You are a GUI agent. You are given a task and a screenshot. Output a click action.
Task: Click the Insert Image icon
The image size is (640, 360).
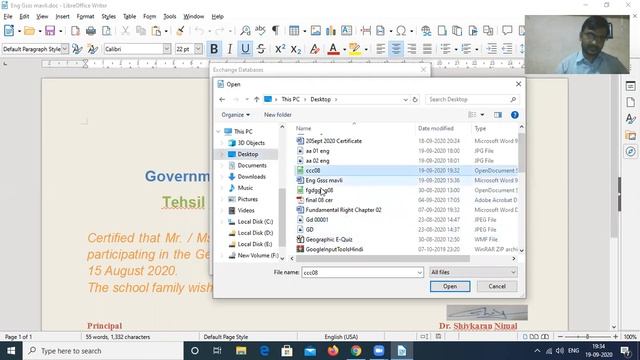point(316,31)
